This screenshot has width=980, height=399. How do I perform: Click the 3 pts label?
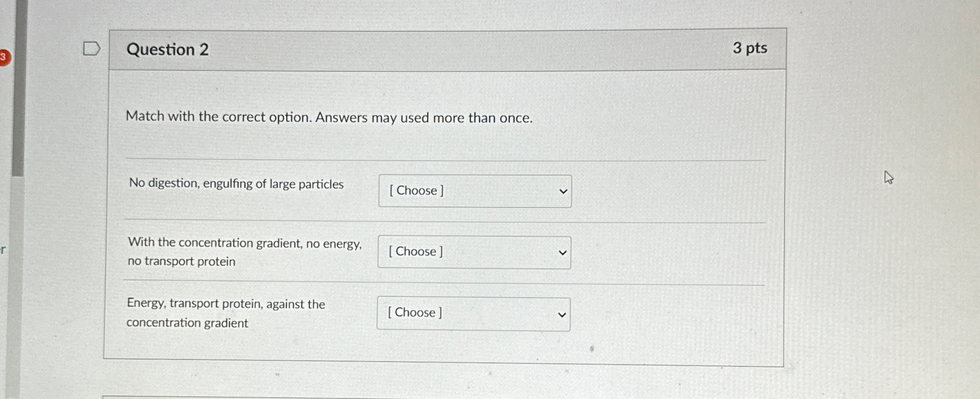pos(750,49)
